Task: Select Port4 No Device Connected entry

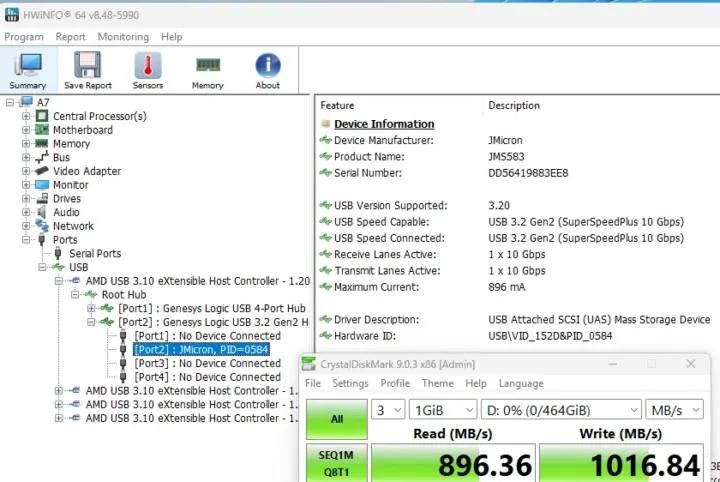Action: tap(208, 377)
